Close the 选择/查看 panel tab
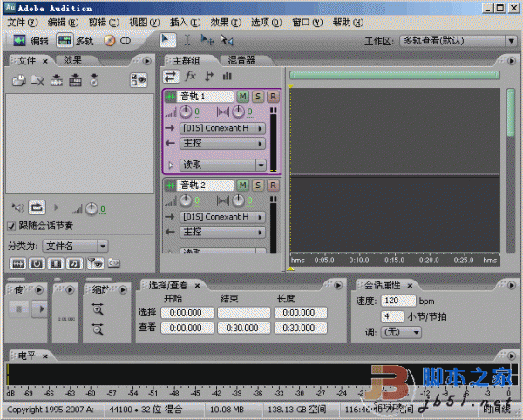This screenshot has width=523, height=420. (x=198, y=286)
